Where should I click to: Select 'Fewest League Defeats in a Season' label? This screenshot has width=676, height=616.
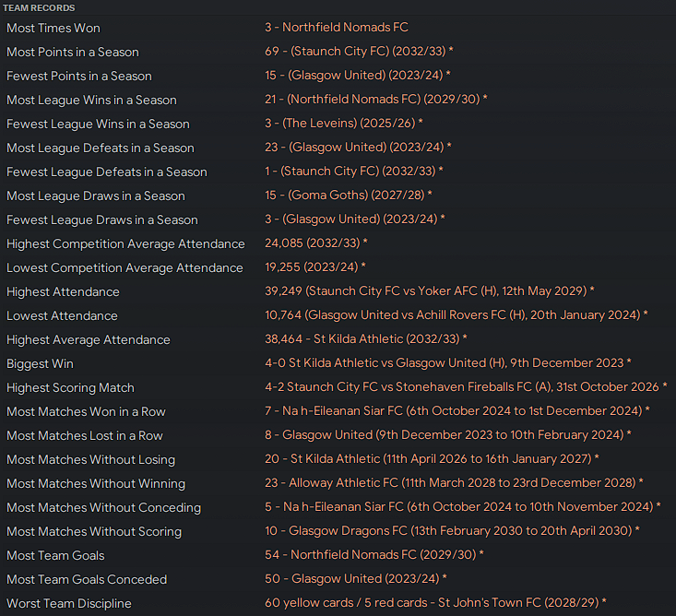(x=107, y=172)
